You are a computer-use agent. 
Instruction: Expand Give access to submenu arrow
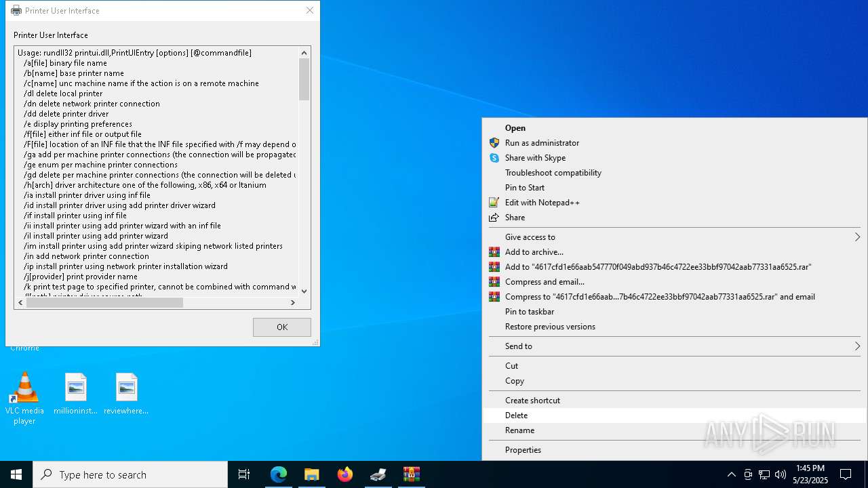[x=857, y=237]
